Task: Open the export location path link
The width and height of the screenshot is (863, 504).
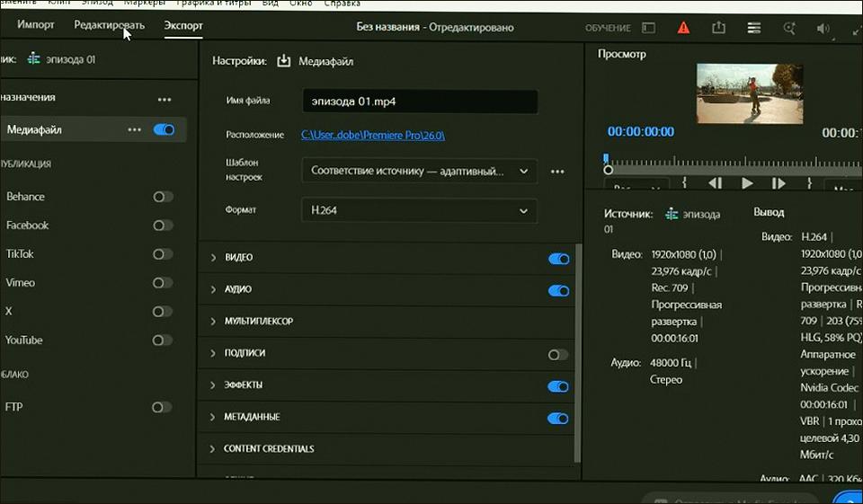Action: [373, 135]
